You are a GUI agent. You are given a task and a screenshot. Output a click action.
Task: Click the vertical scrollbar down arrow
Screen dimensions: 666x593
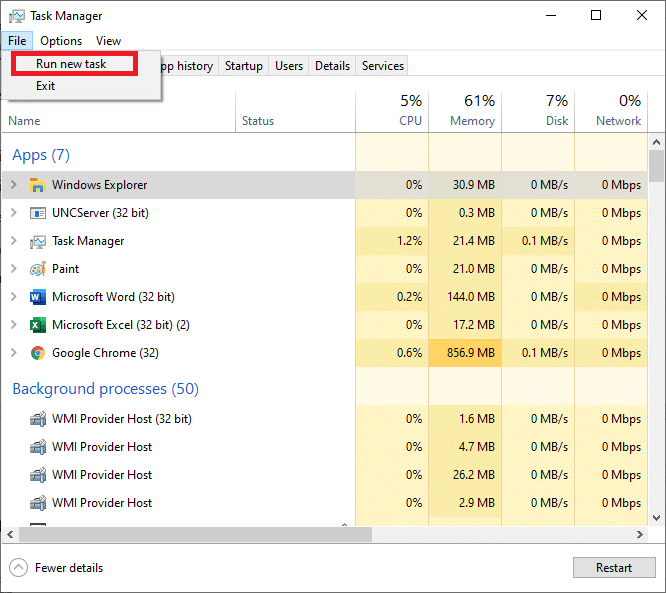coord(657,517)
